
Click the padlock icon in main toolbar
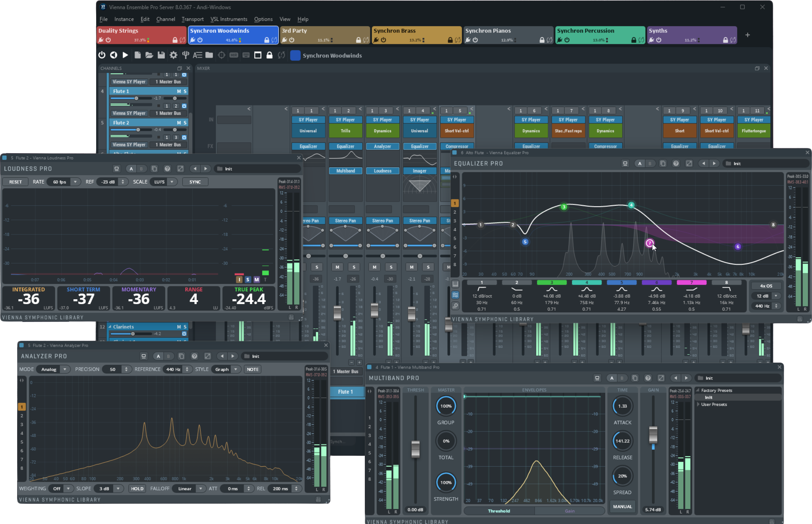[269, 55]
